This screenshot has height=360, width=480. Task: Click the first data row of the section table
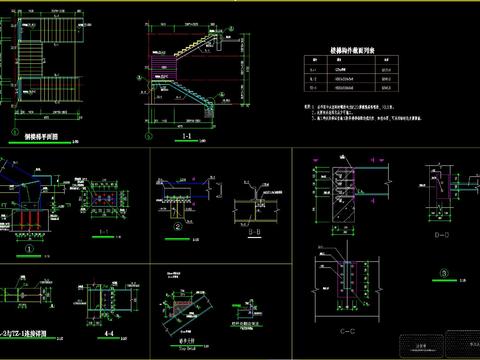tap(351, 70)
